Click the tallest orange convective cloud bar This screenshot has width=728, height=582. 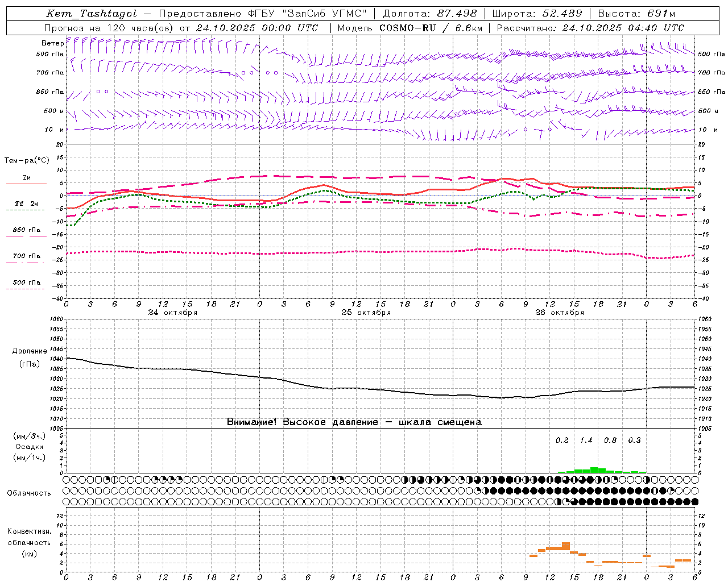566,546
